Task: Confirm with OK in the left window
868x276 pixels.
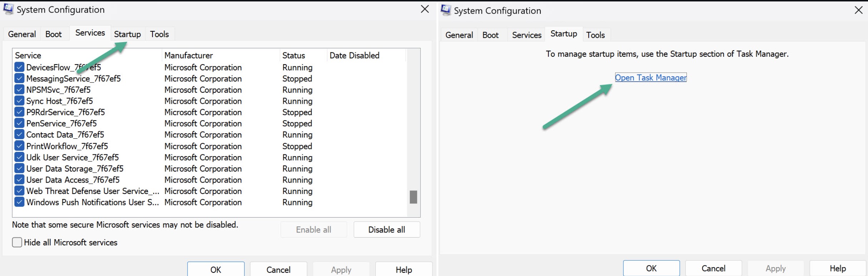Action: coord(216,270)
